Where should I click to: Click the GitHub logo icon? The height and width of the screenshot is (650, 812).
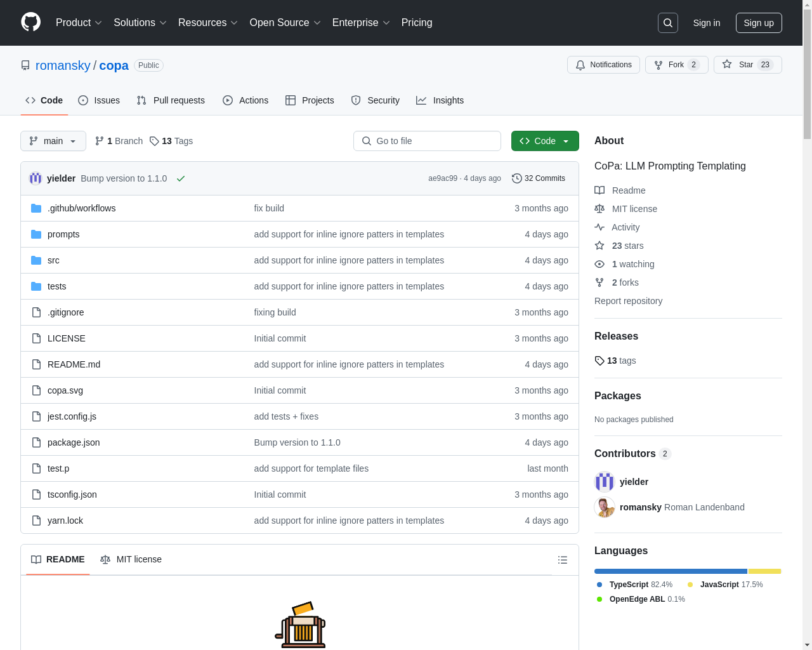coord(30,22)
